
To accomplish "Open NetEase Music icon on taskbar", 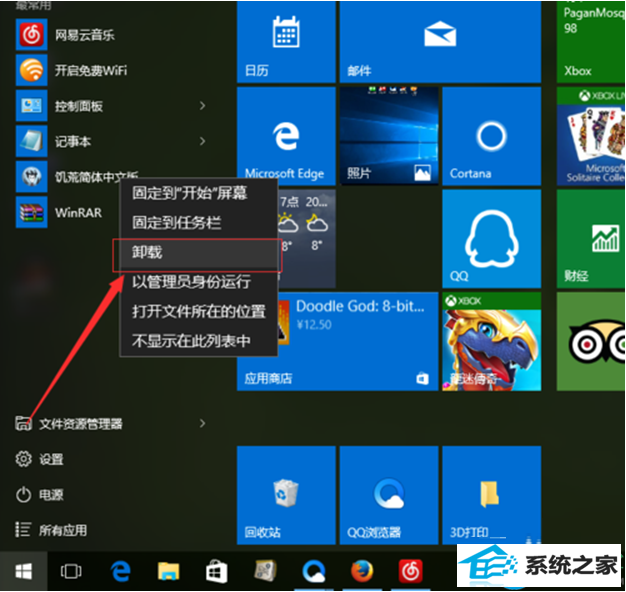I will click(410, 571).
